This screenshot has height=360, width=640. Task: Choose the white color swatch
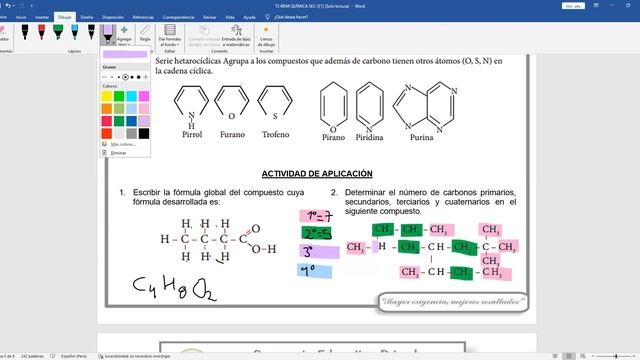pos(119,133)
